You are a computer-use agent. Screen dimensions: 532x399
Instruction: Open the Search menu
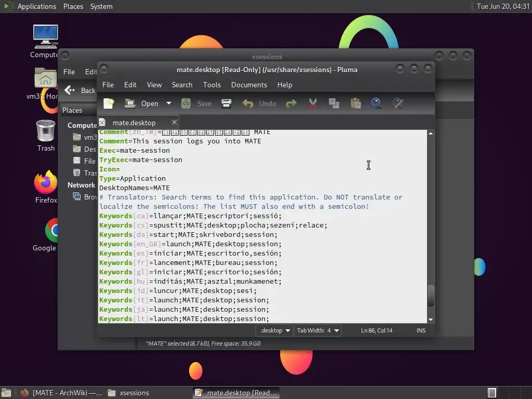(182, 85)
